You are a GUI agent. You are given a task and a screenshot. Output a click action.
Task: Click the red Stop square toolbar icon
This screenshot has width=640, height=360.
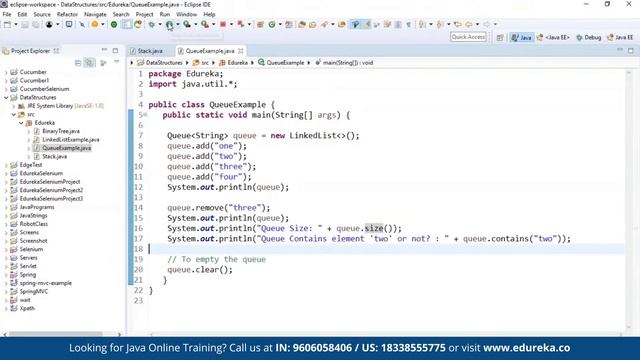(223, 24)
